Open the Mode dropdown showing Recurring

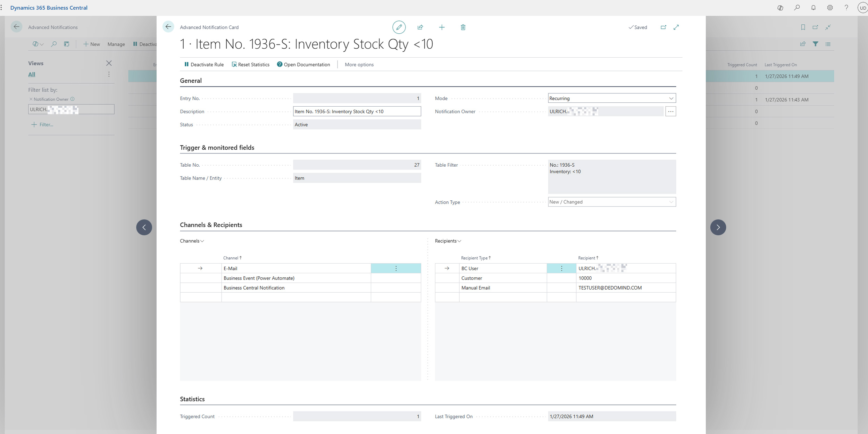[x=612, y=98]
